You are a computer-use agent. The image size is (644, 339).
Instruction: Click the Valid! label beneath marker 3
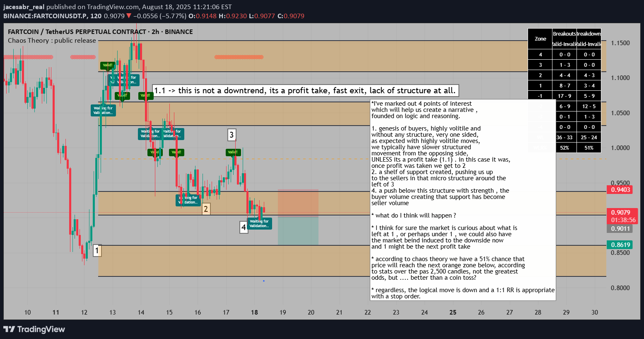[233, 152]
